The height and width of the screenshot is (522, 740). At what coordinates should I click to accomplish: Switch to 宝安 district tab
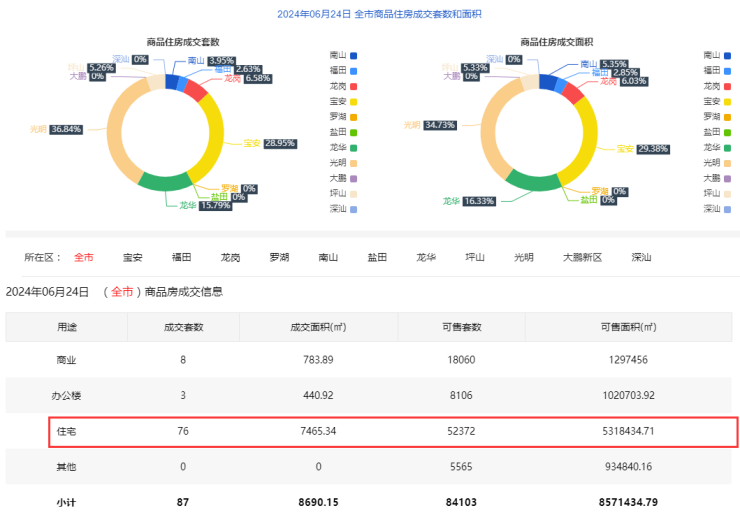coord(133,257)
